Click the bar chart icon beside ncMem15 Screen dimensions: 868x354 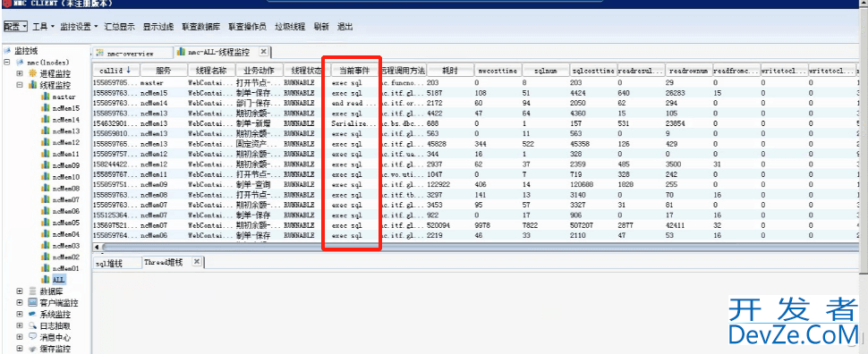[46, 108]
